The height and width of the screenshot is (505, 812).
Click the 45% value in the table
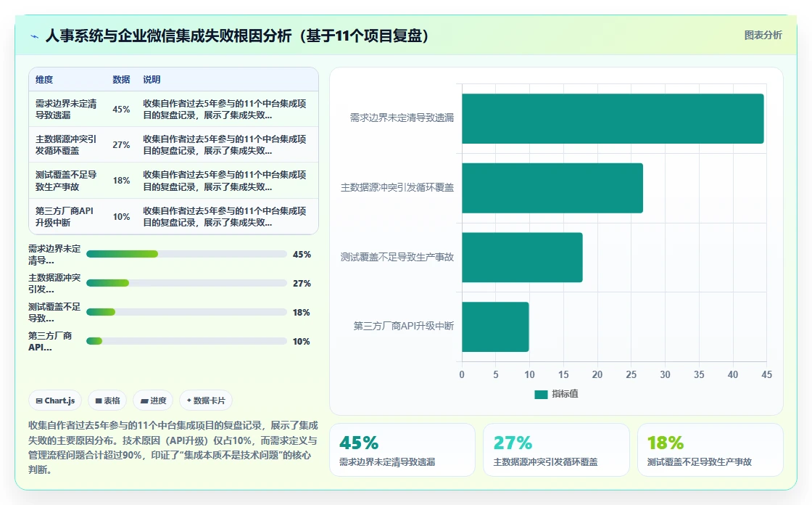coord(121,110)
